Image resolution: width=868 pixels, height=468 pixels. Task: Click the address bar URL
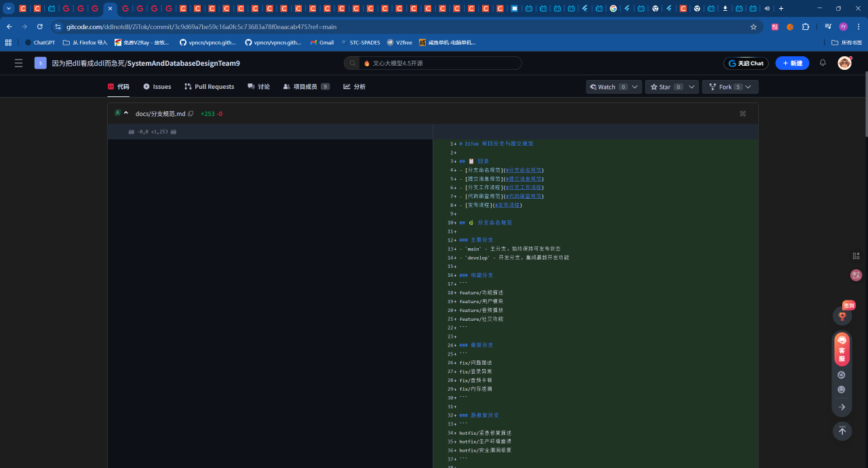click(201, 27)
